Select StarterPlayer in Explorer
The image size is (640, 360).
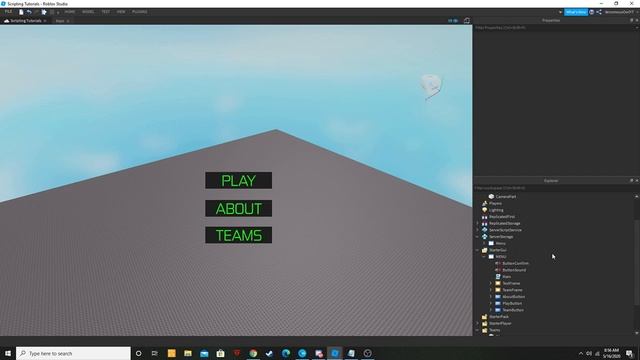[500, 323]
